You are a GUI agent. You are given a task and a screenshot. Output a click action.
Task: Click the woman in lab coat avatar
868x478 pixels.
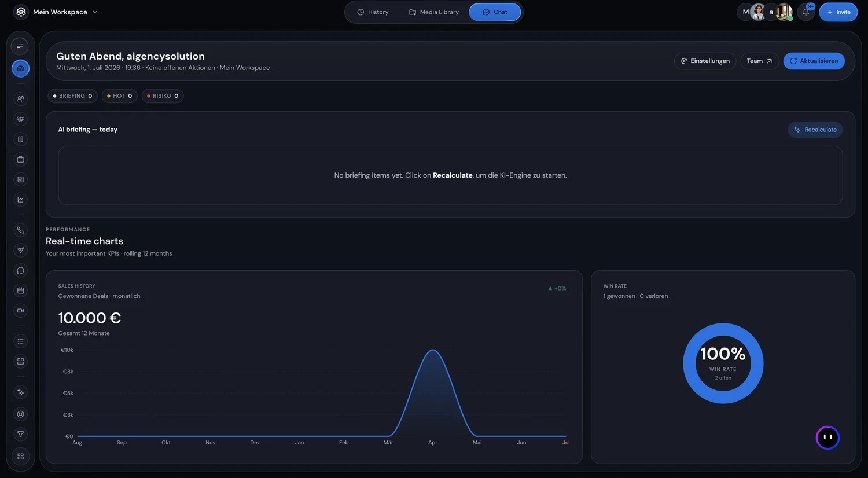(758, 12)
